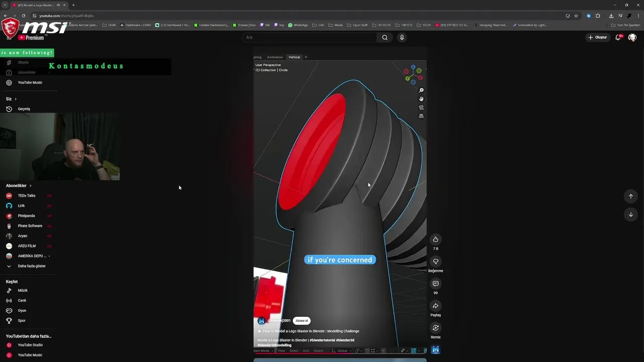This screenshot has height=362, width=644.
Task: Open the comments on this Short
Action: pos(436,284)
